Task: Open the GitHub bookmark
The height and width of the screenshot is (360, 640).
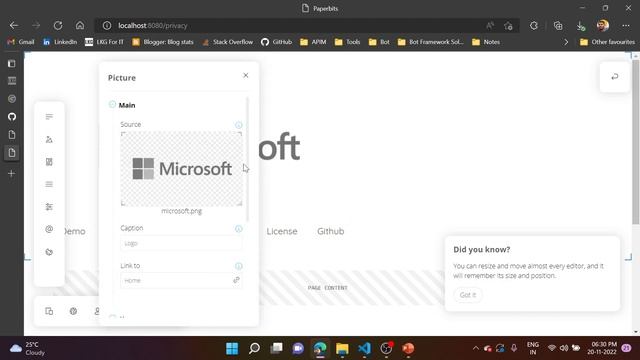Action: [x=277, y=42]
